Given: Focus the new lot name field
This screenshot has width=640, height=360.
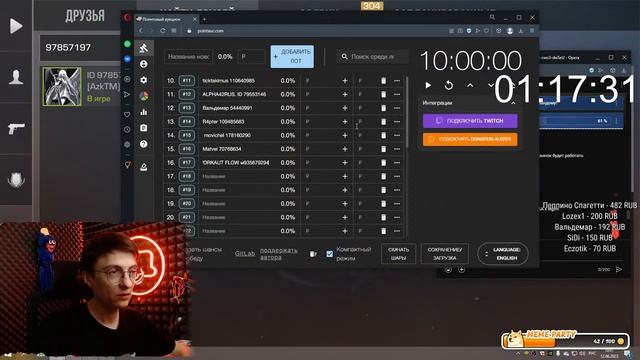Looking at the screenshot, I should click(x=188, y=57).
